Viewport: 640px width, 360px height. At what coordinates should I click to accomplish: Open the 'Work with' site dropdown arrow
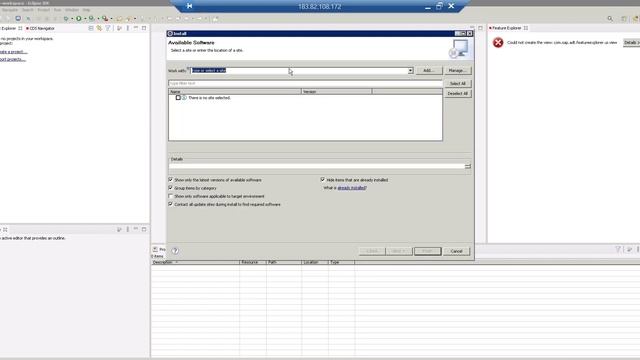410,71
